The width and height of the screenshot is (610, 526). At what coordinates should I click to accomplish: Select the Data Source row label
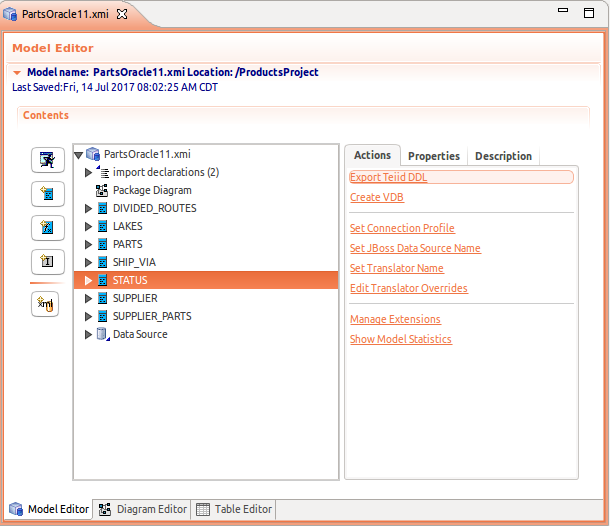140,334
